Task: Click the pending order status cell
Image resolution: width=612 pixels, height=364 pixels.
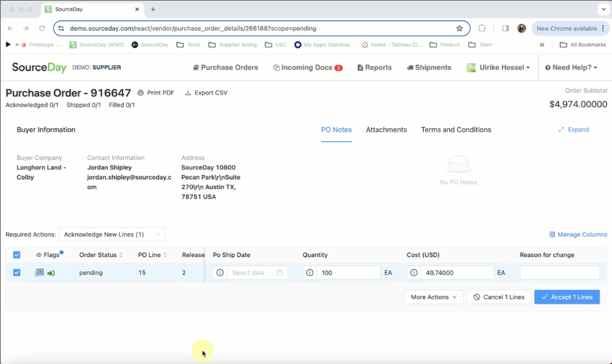Action: (91, 272)
